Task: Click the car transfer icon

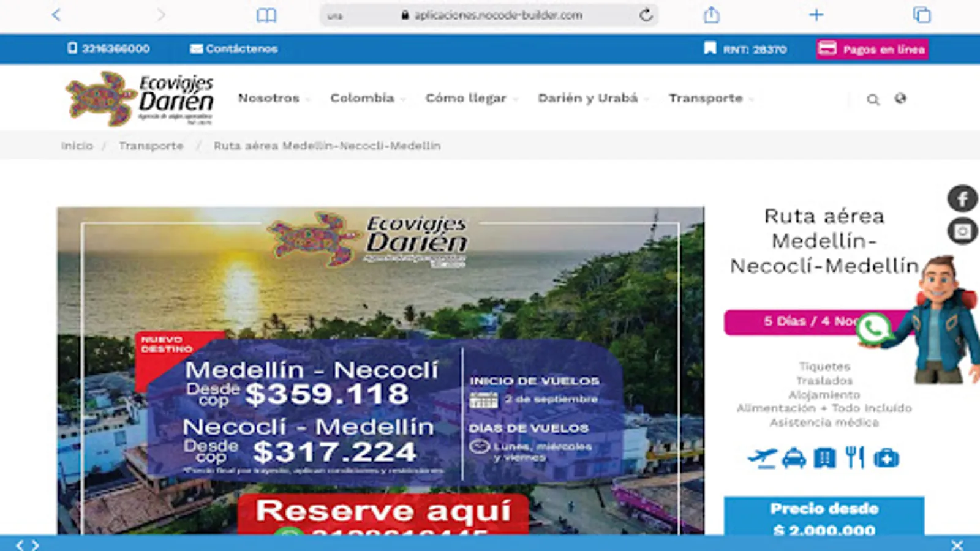Action: [794, 458]
